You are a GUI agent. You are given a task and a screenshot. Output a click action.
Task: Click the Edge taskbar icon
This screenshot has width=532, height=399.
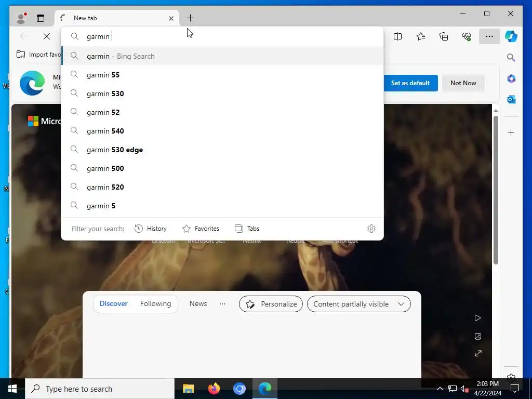tap(265, 389)
